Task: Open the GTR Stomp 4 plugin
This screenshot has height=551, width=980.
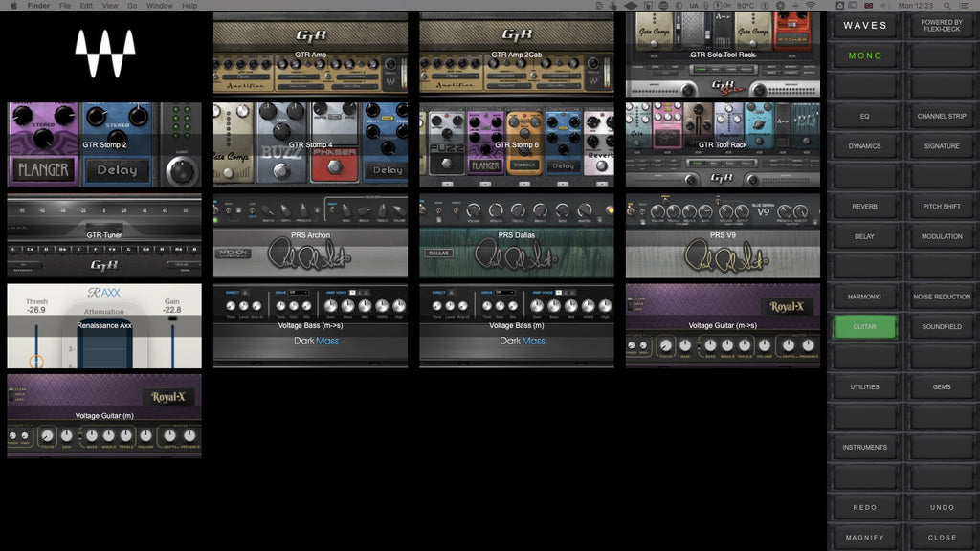Action: tap(309, 143)
